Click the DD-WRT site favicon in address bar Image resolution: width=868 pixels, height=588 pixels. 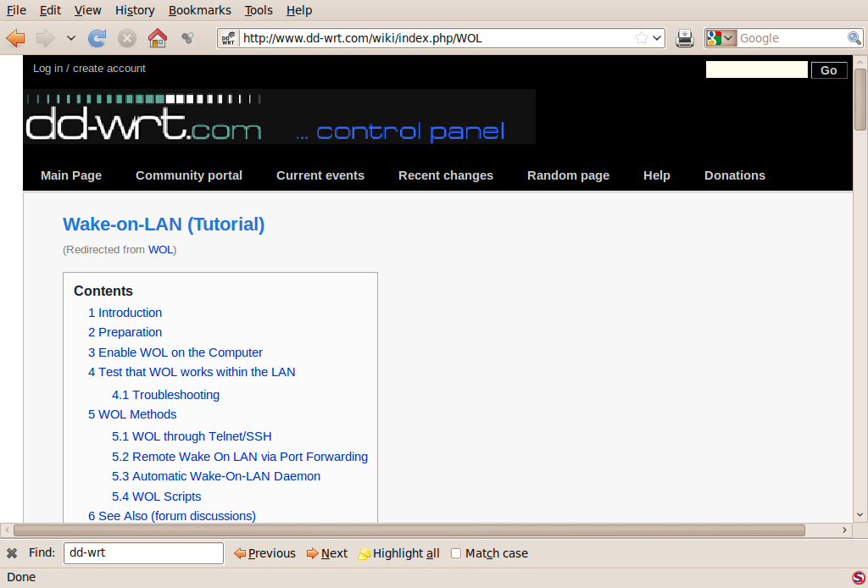[228, 38]
